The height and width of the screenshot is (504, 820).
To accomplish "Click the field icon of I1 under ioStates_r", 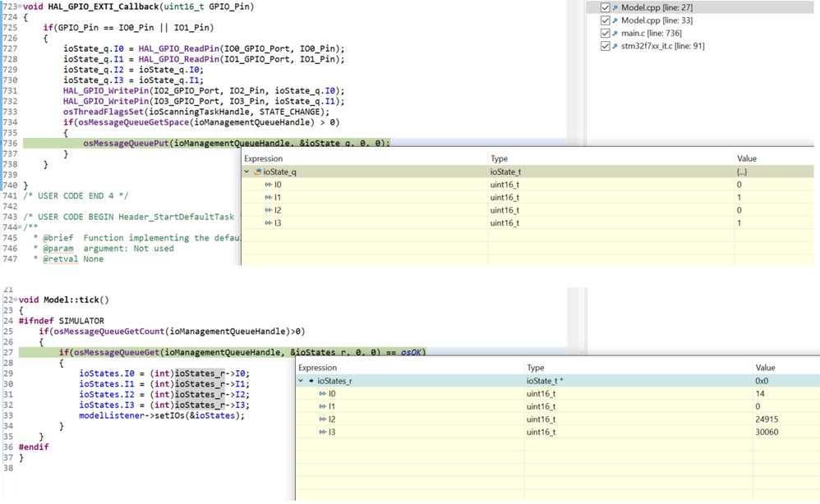I will point(323,406).
